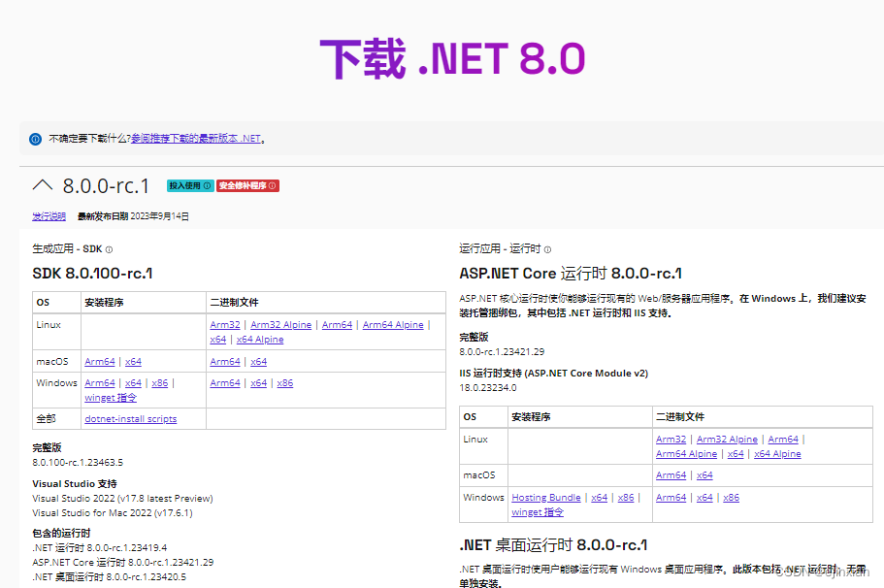Download SDK Windows x86 installer
This screenshot has height=588, width=884.
pyautogui.click(x=159, y=383)
